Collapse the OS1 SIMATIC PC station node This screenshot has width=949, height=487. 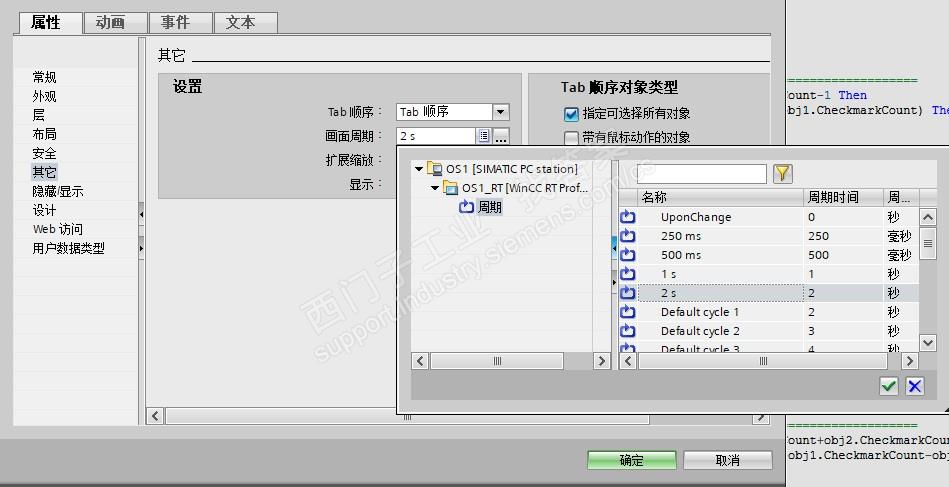[x=419, y=169]
